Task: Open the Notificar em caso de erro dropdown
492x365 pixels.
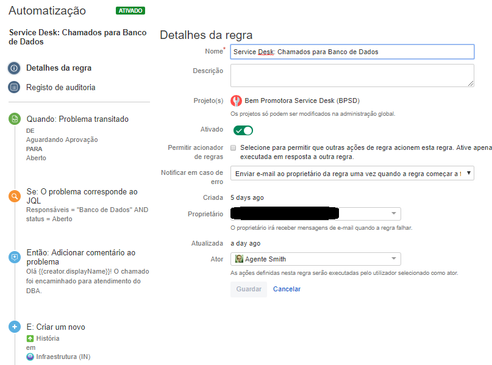Action: (x=352, y=173)
